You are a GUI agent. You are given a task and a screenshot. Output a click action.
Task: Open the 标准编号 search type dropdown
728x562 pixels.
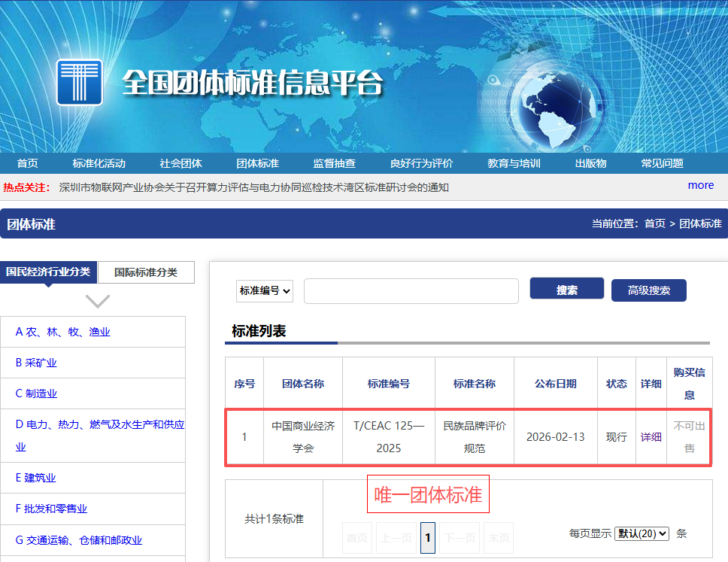point(265,290)
